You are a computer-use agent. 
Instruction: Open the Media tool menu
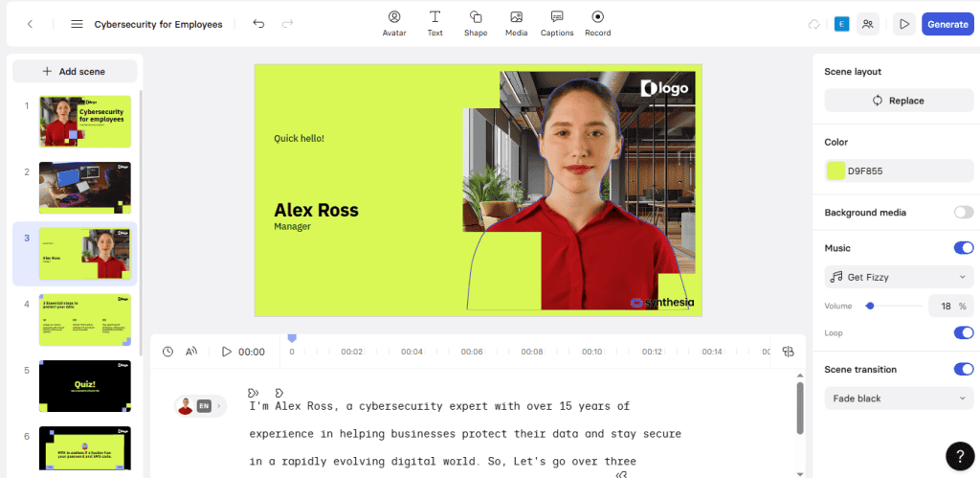(516, 24)
